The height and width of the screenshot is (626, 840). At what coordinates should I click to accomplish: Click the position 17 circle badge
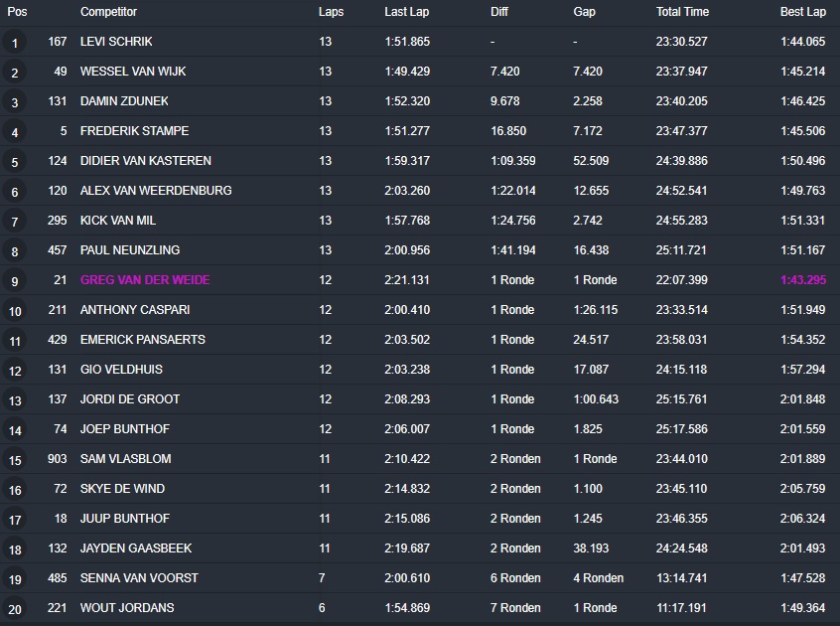(x=15, y=520)
